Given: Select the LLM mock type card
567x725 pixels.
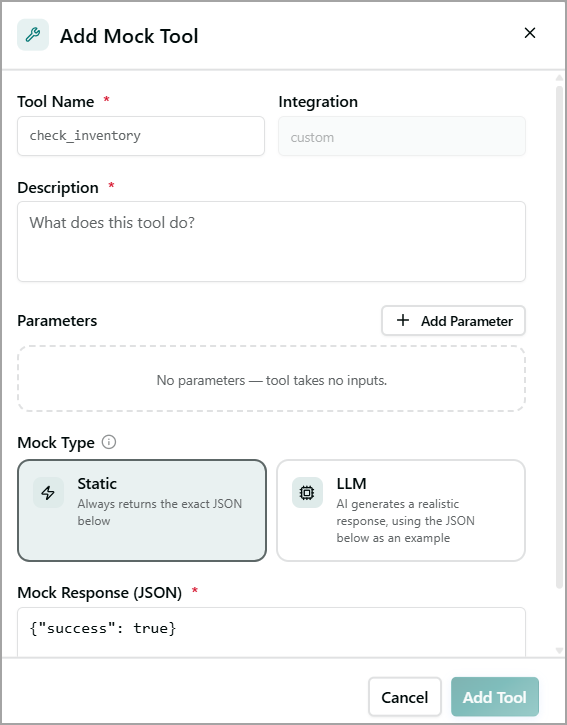Looking at the screenshot, I should coord(401,510).
